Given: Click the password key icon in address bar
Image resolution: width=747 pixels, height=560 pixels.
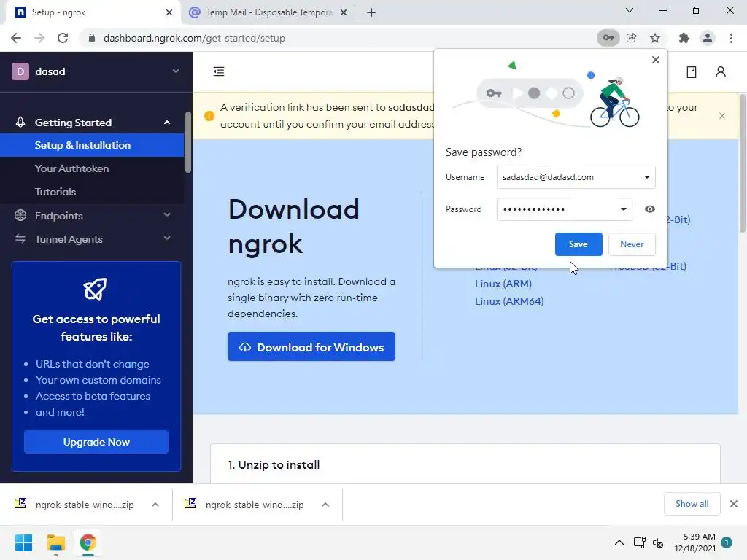Looking at the screenshot, I should (608, 38).
